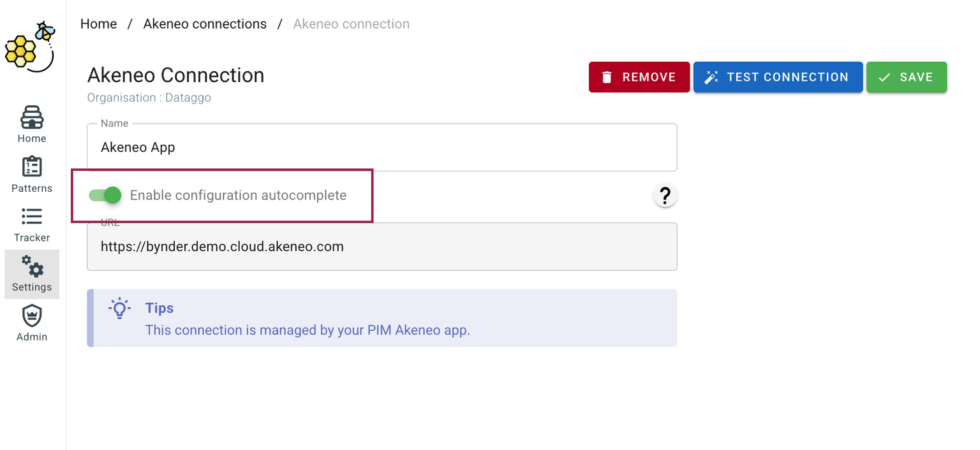Open the Home beehive sidebar icon
Image resolution: width=980 pixels, height=450 pixels.
coord(32,118)
